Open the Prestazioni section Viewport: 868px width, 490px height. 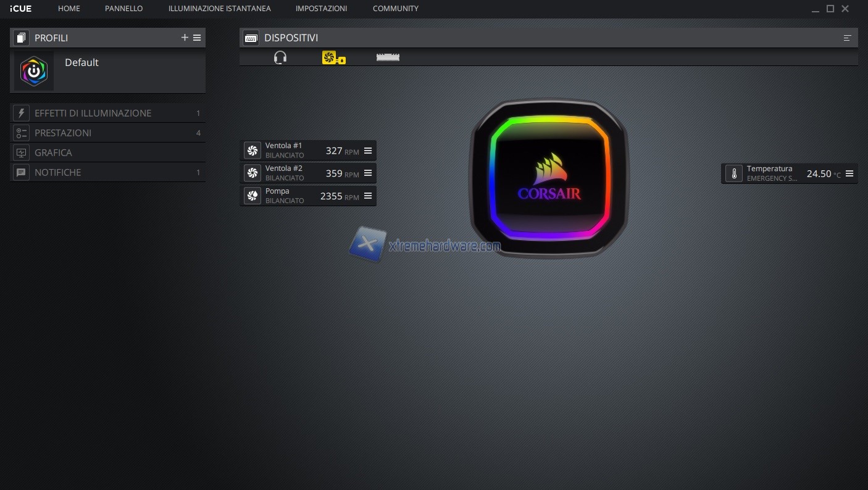(63, 133)
